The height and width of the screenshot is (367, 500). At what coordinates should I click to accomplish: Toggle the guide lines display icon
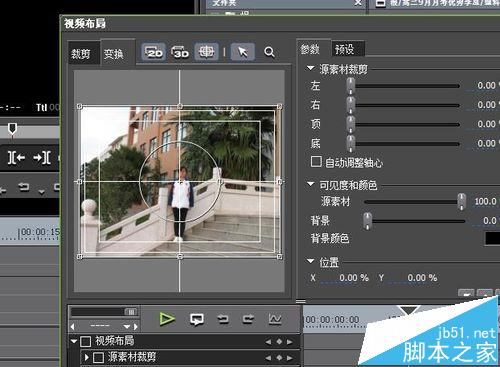click(206, 52)
